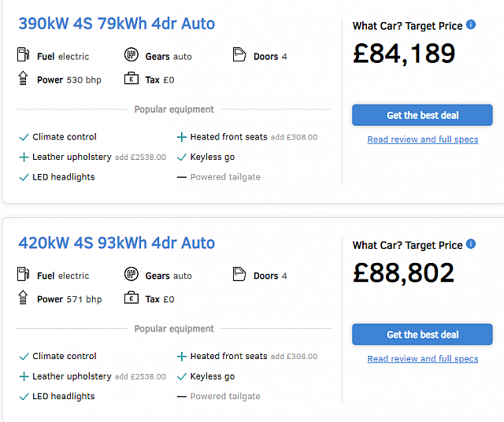Click the info icon beside the £84,189 Target Price
The width and height of the screenshot is (504, 422).
(x=471, y=24)
